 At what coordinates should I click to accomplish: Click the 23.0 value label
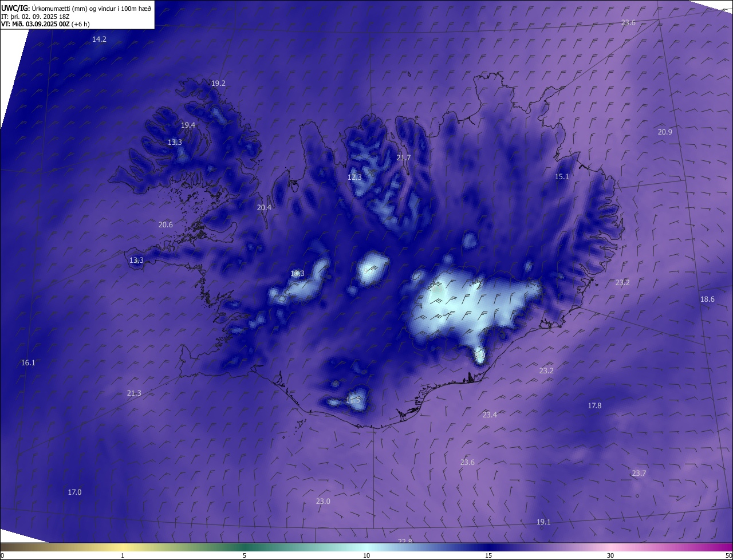coord(323,501)
